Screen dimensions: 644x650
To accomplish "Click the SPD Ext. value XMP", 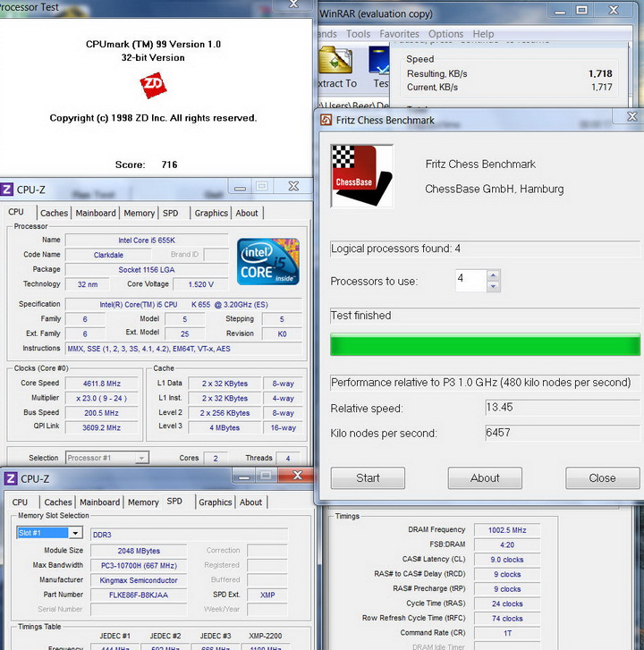I will coord(267,595).
